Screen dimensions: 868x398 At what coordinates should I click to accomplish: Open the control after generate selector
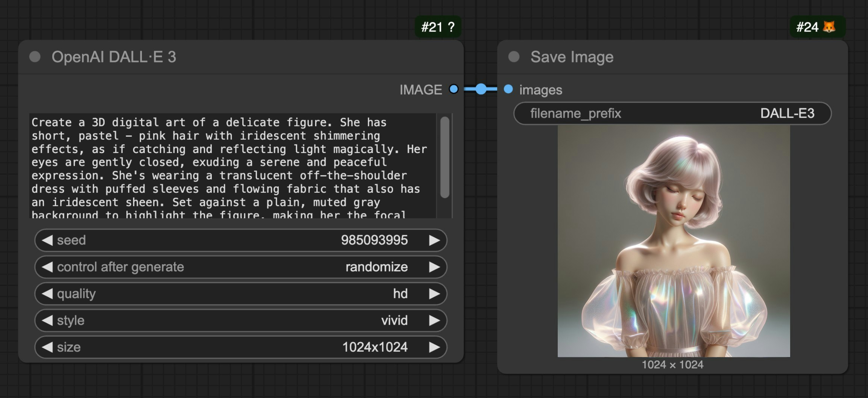click(x=241, y=267)
